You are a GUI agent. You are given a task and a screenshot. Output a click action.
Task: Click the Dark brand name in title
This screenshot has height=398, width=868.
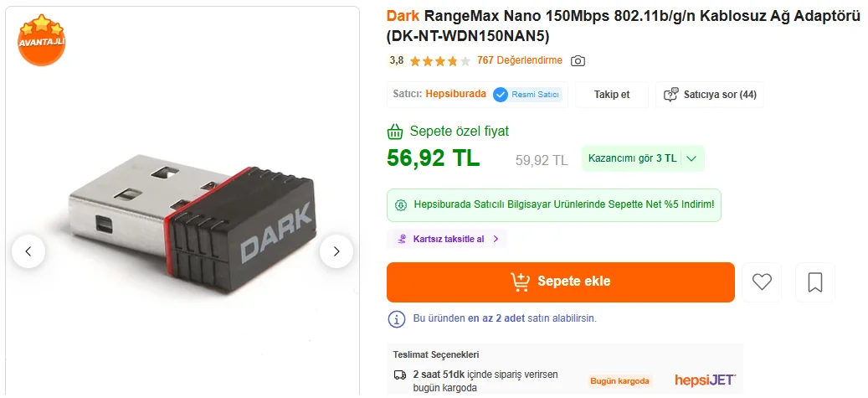click(403, 16)
